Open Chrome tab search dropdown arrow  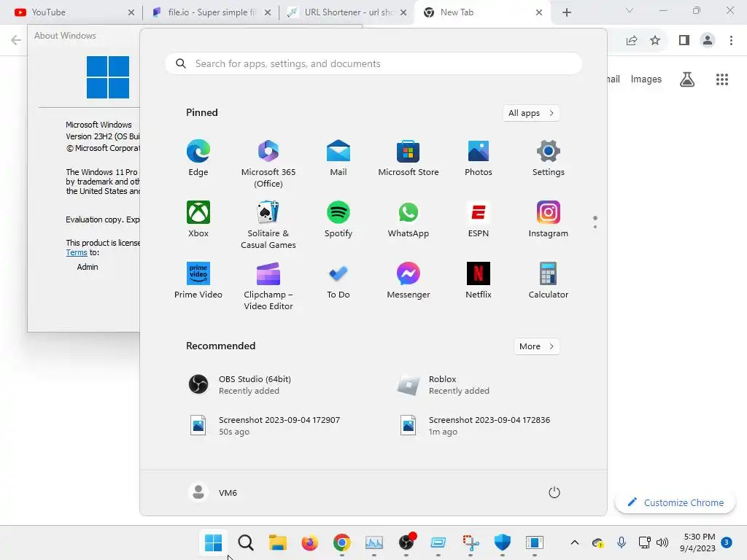pos(630,10)
